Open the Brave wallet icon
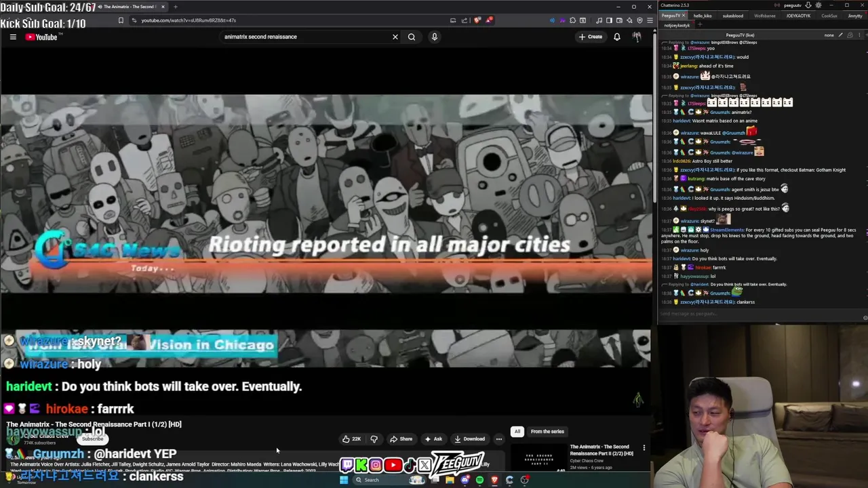 (x=619, y=20)
